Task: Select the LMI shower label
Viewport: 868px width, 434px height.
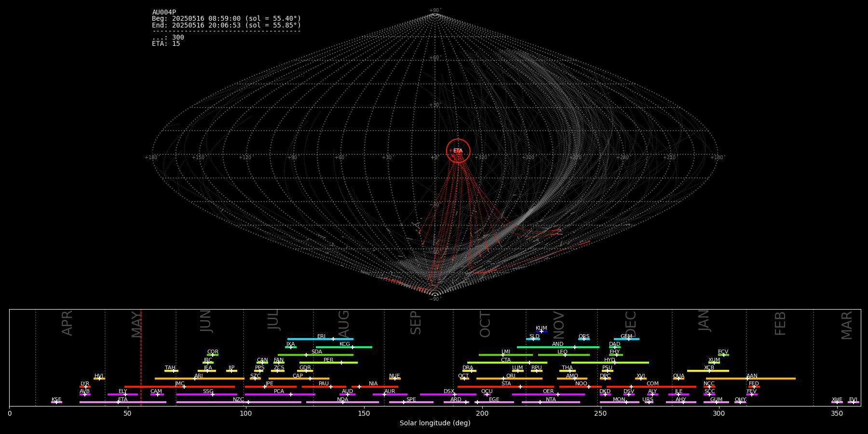Action: pyautogui.click(x=505, y=352)
